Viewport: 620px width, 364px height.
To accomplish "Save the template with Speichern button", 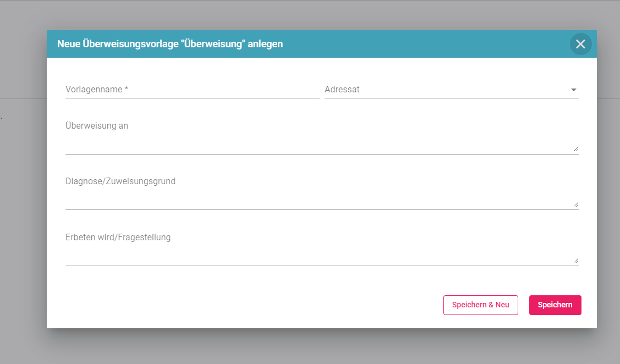I will 555,305.
